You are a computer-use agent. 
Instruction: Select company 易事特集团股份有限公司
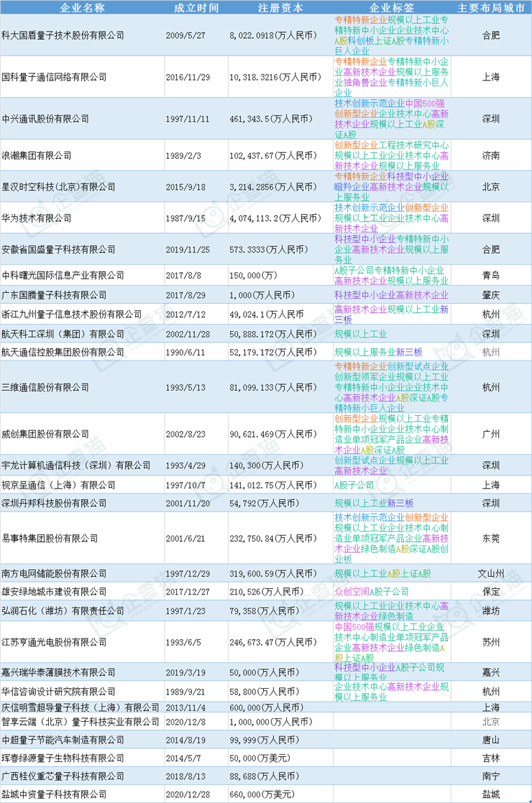click(50, 538)
